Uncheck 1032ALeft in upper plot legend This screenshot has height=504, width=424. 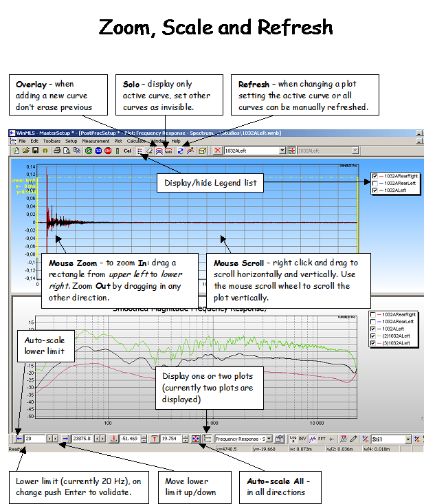(x=375, y=190)
